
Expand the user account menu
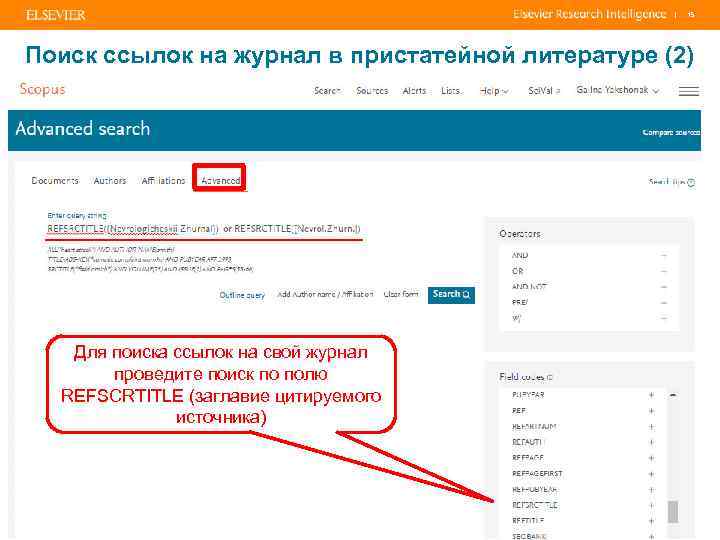[618, 90]
